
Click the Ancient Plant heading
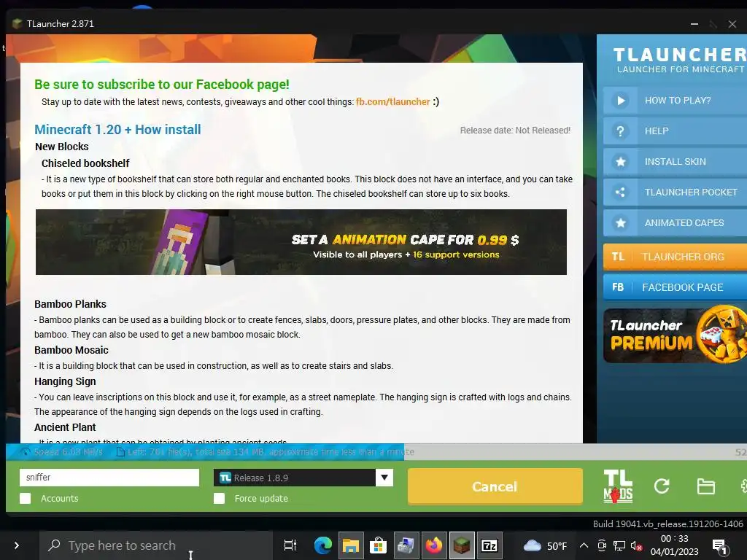[x=65, y=427]
